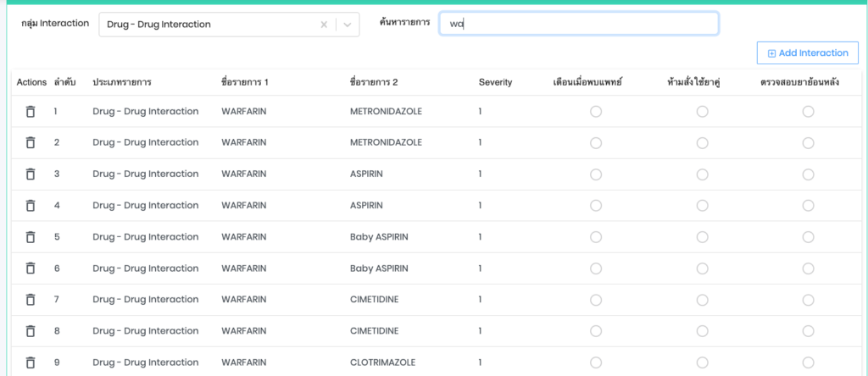Click the Add Interaction button
Viewport: 868px width, 376px height.
807,53
